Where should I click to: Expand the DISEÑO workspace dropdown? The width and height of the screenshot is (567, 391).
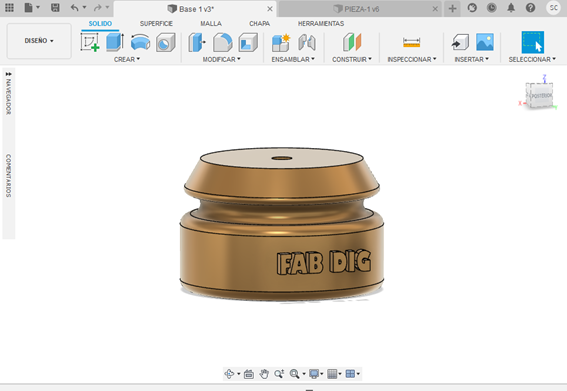[39, 41]
